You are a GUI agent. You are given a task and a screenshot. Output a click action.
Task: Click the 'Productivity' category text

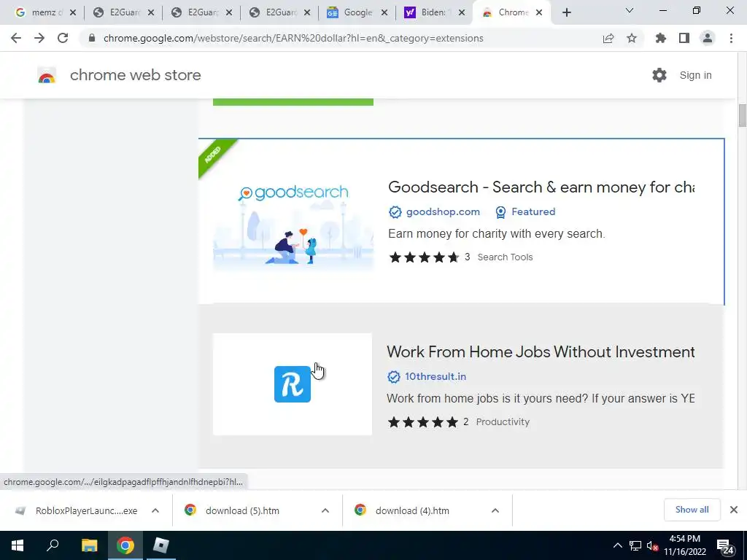(503, 422)
